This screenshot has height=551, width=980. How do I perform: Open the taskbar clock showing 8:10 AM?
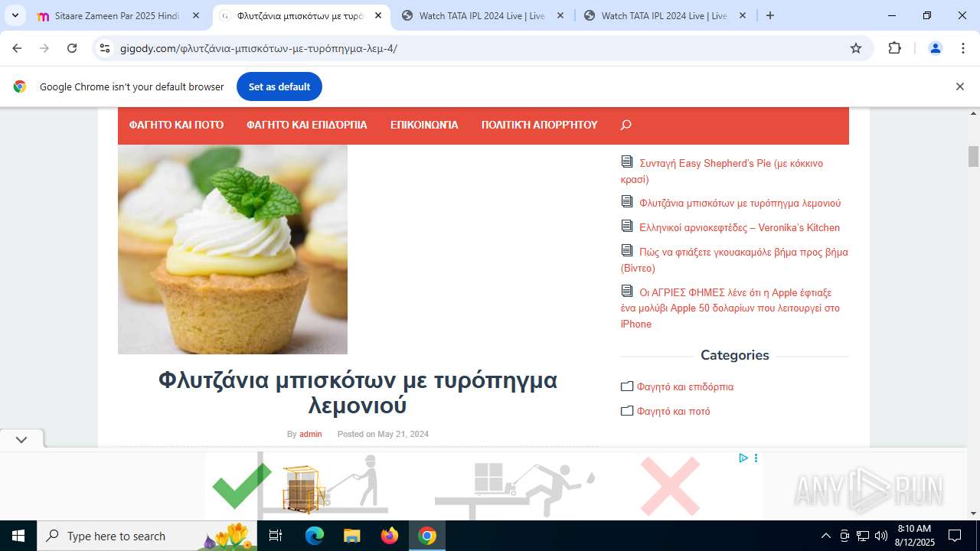913,536
